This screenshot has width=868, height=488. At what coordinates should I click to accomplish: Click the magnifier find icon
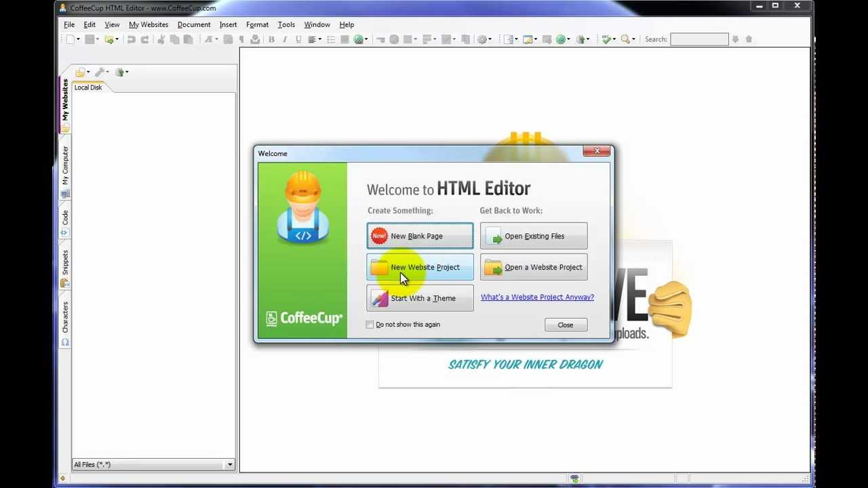pyautogui.click(x=625, y=39)
